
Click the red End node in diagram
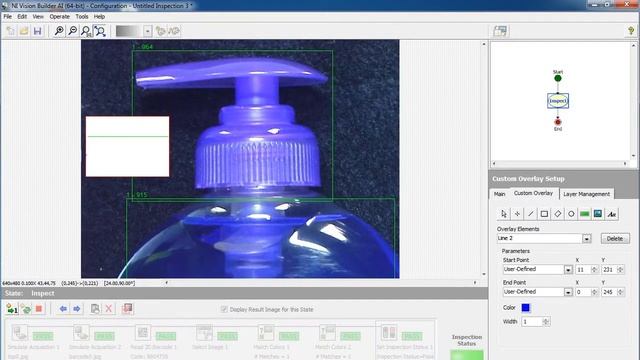coord(558,122)
